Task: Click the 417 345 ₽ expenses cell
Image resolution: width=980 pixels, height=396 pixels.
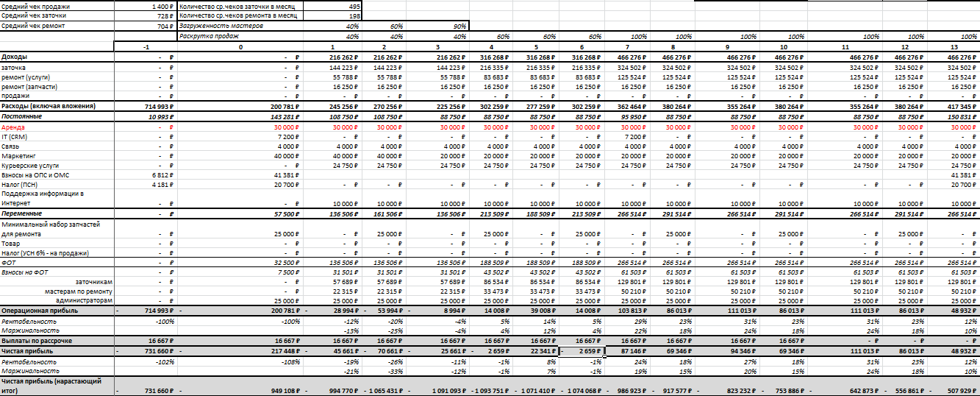Action: coord(954,106)
